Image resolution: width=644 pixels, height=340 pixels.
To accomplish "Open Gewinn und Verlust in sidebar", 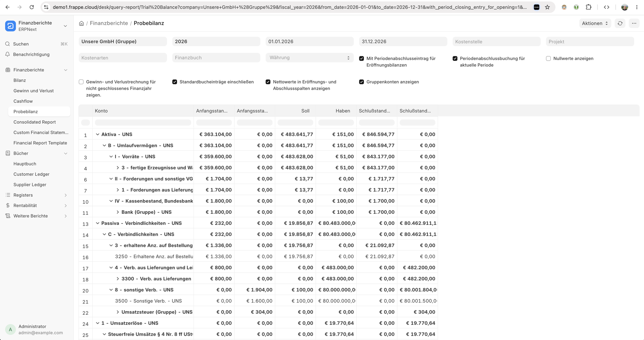I will (x=39, y=91).
